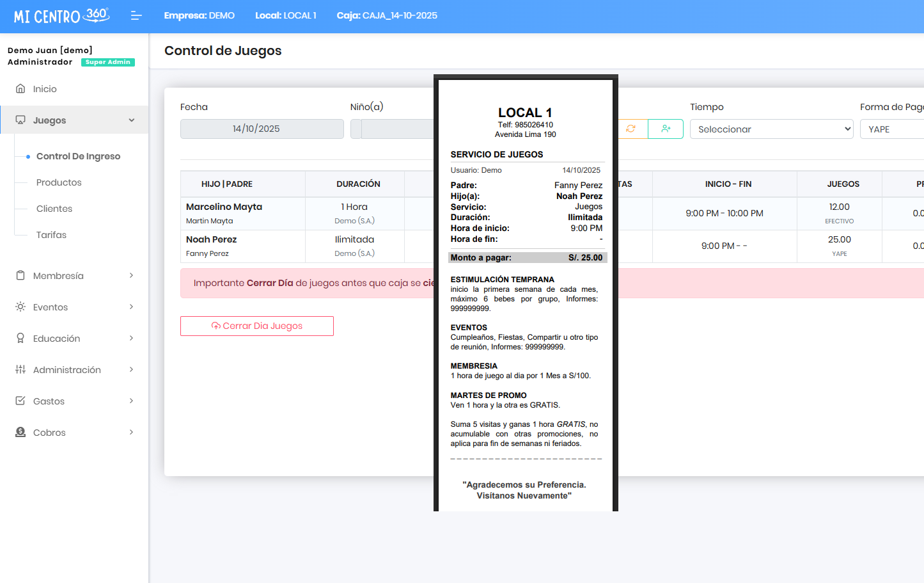Expand the Gastos menu chevron

pyautogui.click(x=131, y=401)
